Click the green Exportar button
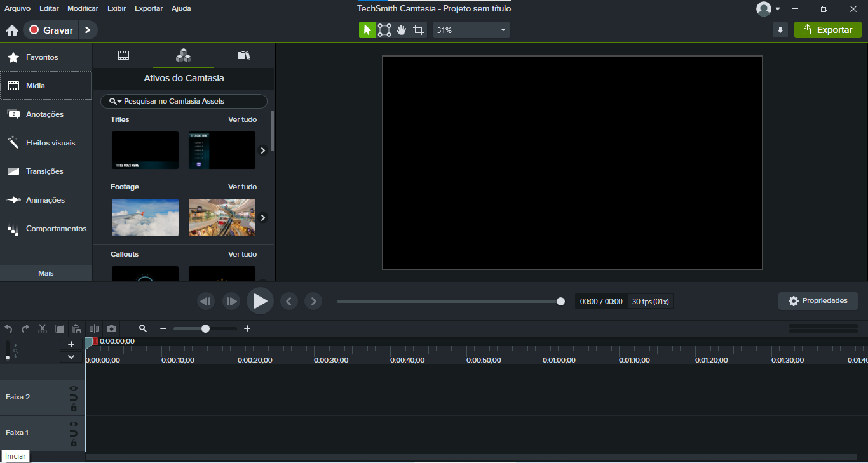 click(827, 30)
